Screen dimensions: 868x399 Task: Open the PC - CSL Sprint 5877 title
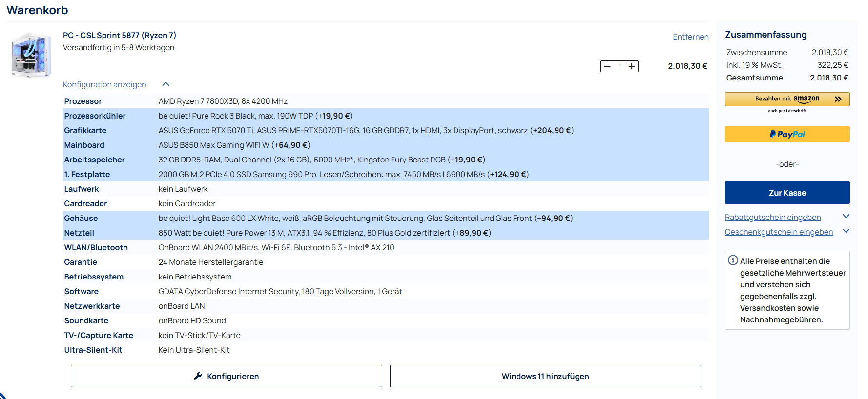(120, 35)
